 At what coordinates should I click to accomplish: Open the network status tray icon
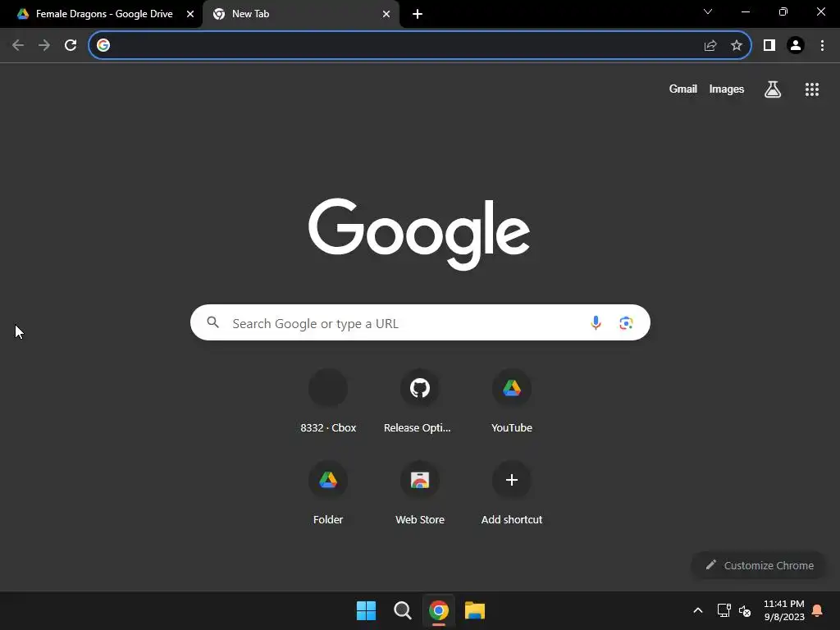[724, 610]
